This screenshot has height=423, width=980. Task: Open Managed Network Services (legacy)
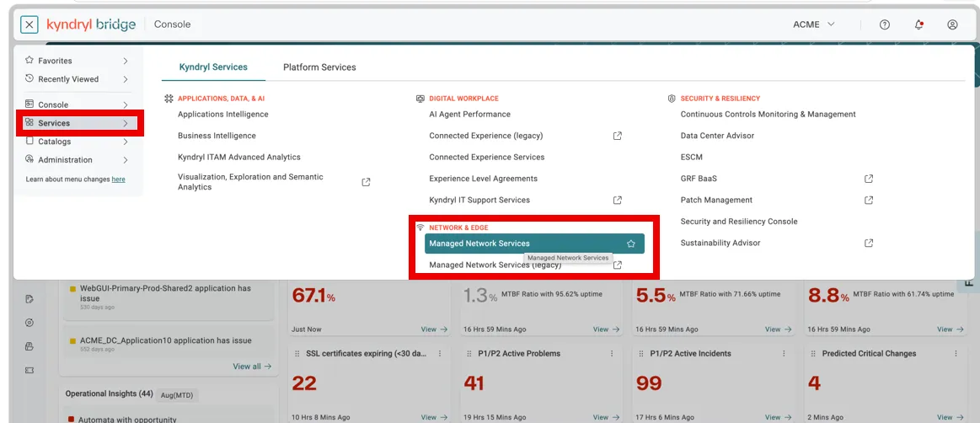click(495, 265)
